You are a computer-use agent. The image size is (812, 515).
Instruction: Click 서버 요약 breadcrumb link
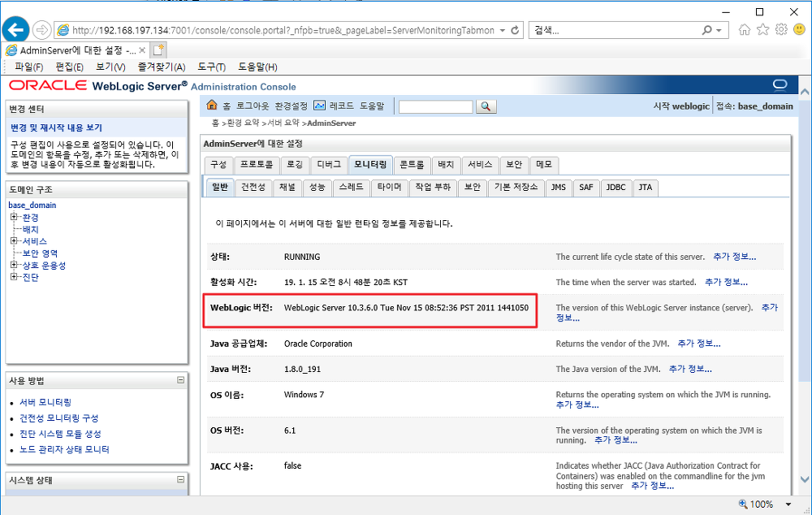(x=283, y=123)
